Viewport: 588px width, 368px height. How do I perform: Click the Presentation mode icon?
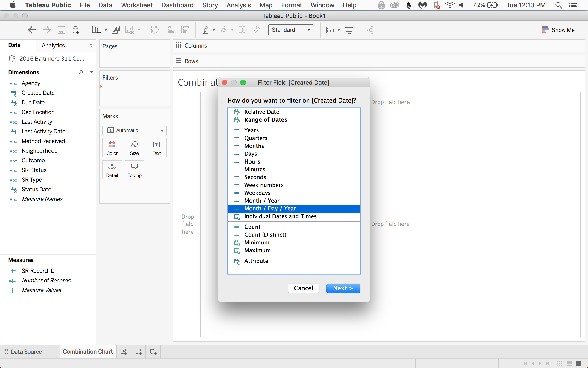(349, 30)
